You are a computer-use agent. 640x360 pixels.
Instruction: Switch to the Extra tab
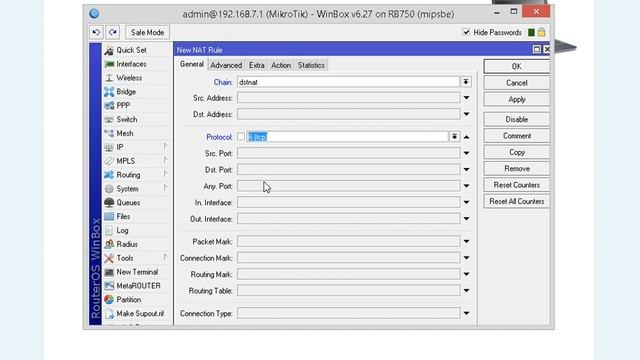256,65
